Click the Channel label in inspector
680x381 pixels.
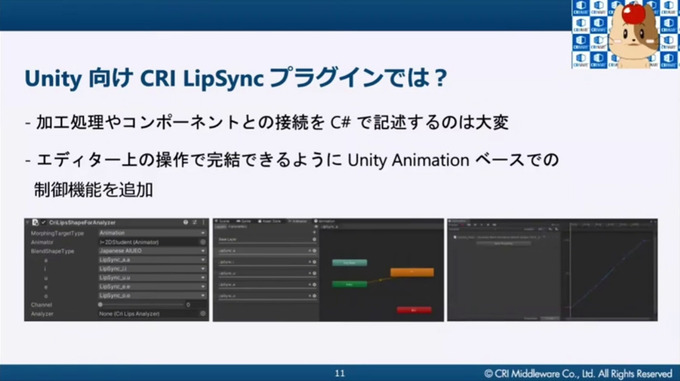coord(42,305)
